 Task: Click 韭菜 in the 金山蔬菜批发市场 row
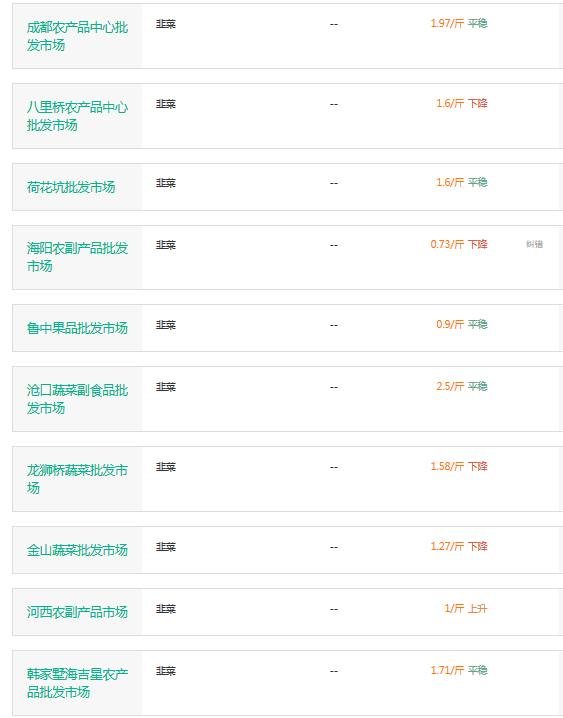[x=166, y=547]
